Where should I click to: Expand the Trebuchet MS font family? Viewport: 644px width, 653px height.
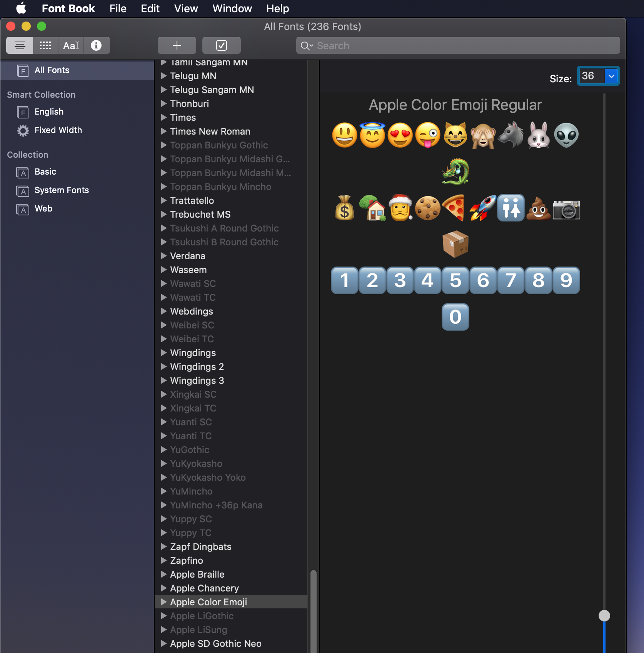[x=164, y=214]
